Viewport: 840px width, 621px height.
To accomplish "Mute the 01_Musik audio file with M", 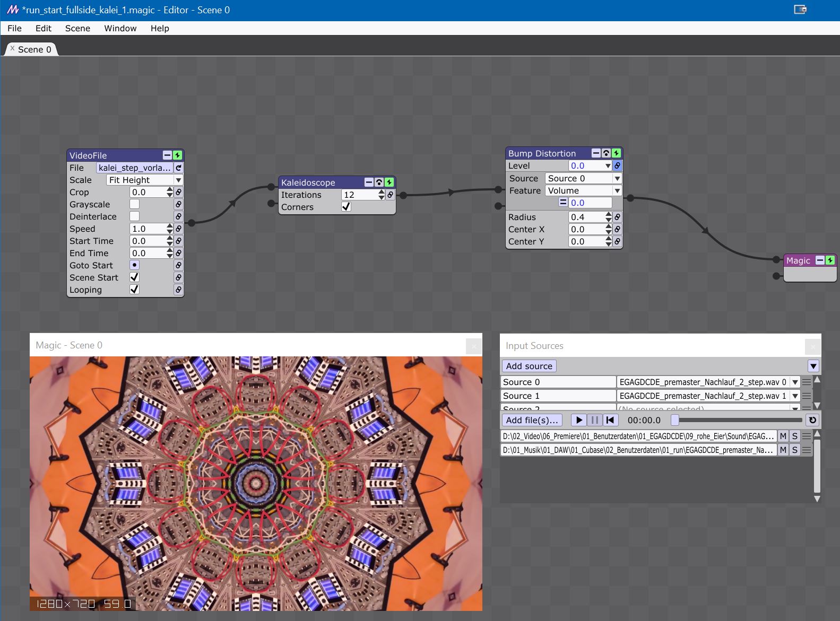I will pos(783,450).
